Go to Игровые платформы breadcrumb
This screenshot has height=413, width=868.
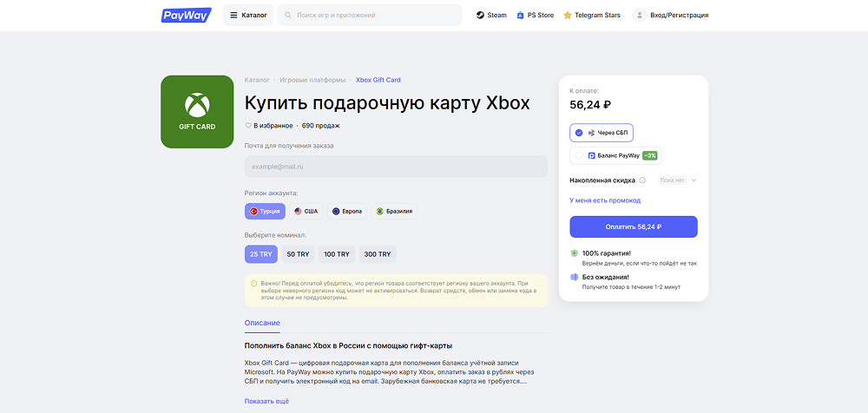pos(312,80)
